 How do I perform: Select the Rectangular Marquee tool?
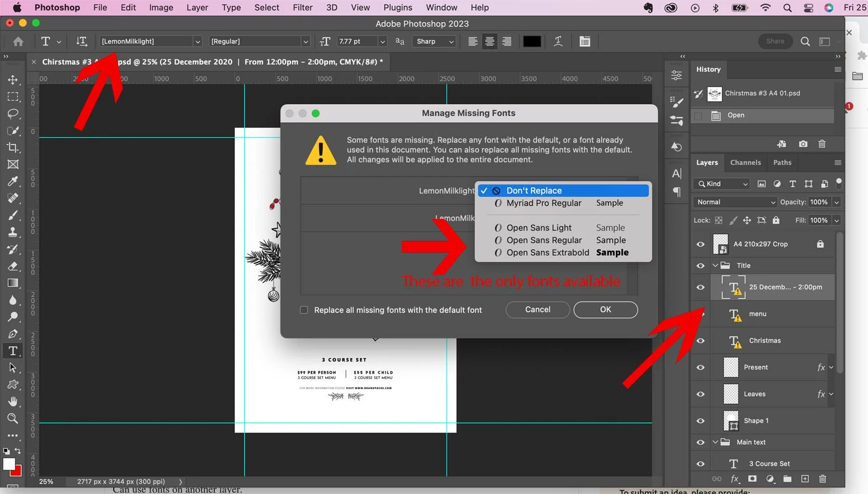(x=13, y=96)
